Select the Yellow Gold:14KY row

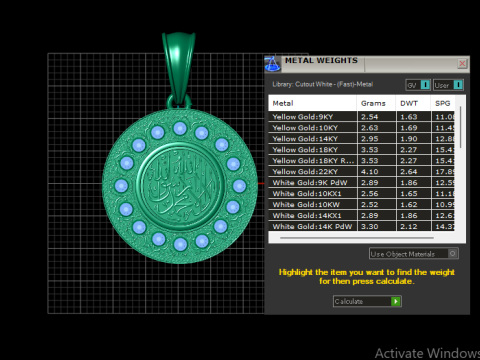tap(361, 139)
